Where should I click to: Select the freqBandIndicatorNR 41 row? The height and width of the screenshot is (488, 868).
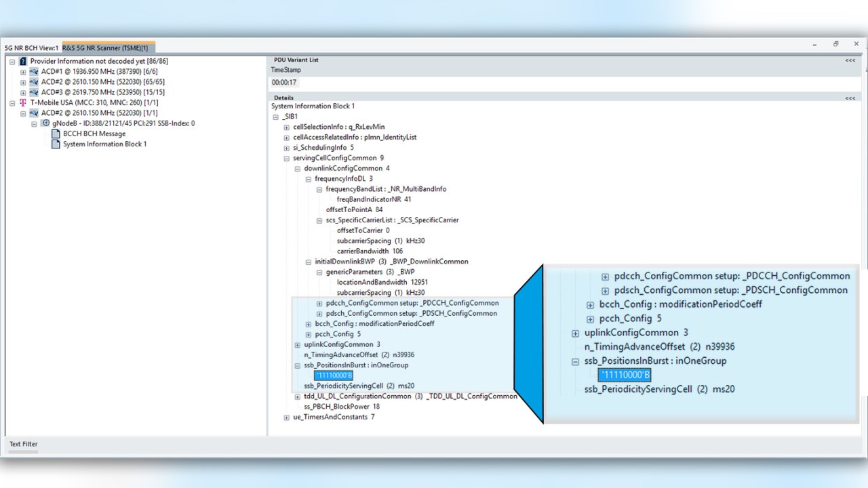click(374, 199)
